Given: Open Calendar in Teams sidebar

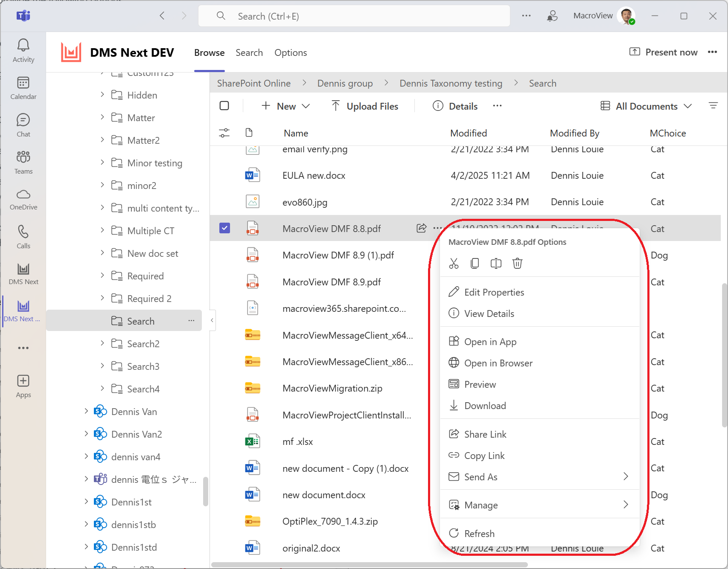Looking at the screenshot, I should point(23,88).
